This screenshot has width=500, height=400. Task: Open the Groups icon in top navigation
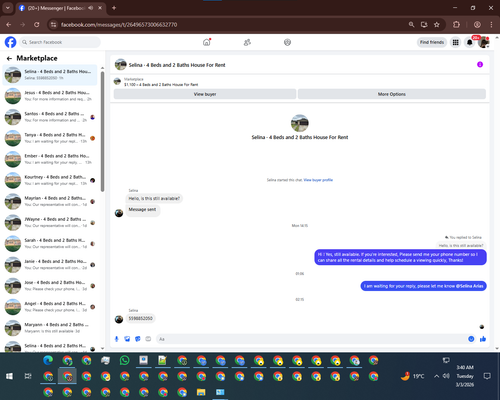pyautogui.click(x=287, y=42)
